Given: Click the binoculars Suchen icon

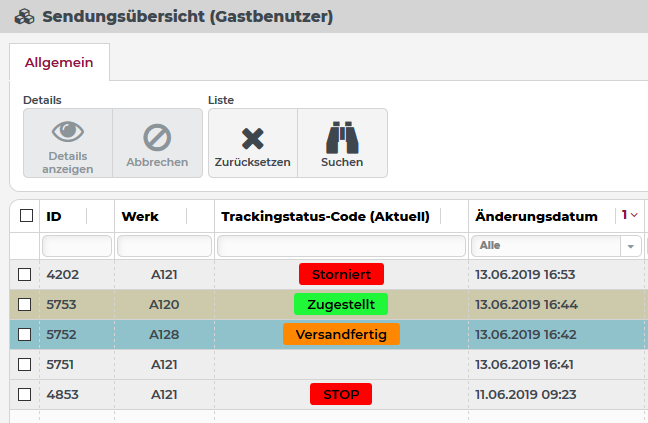Looking at the screenshot, I should tap(342, 136).
